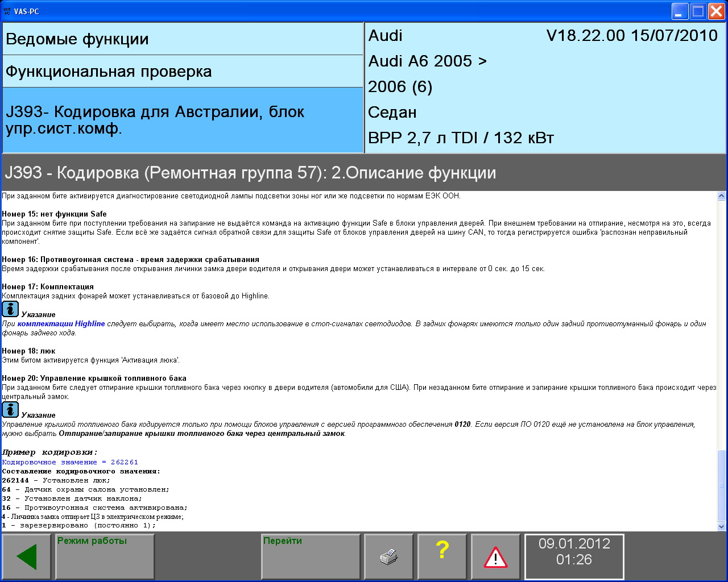Screen dimensions: 728x582
Task: Click the version V18.22.00 15/07/2010 text
Action: 632,36
